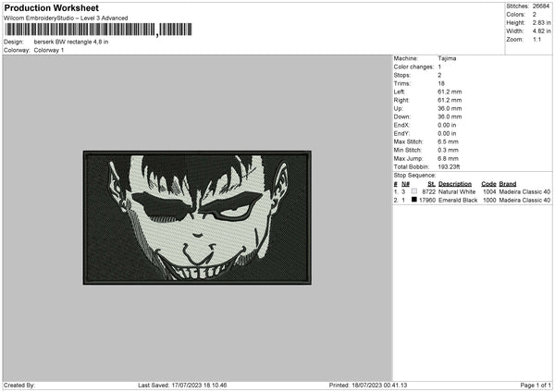Click the 'Stitches:' label
This screenshot has height=392, width=555.
517,6
